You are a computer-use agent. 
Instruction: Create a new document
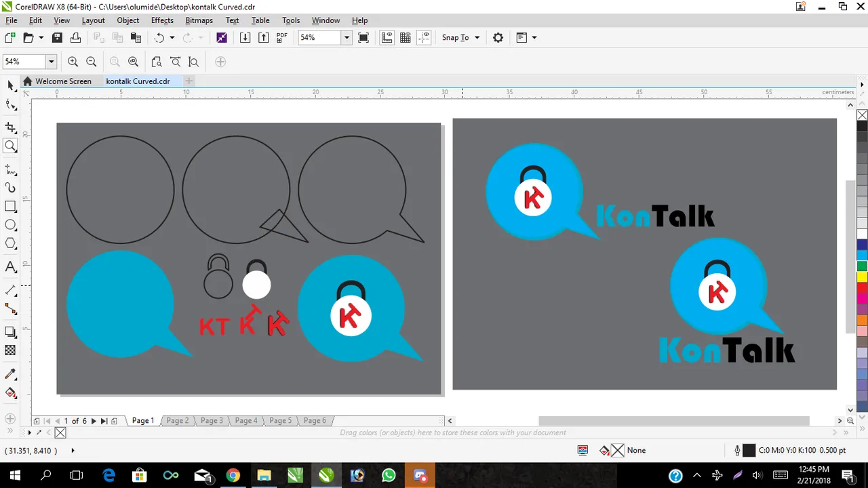[x=9, y=38]
